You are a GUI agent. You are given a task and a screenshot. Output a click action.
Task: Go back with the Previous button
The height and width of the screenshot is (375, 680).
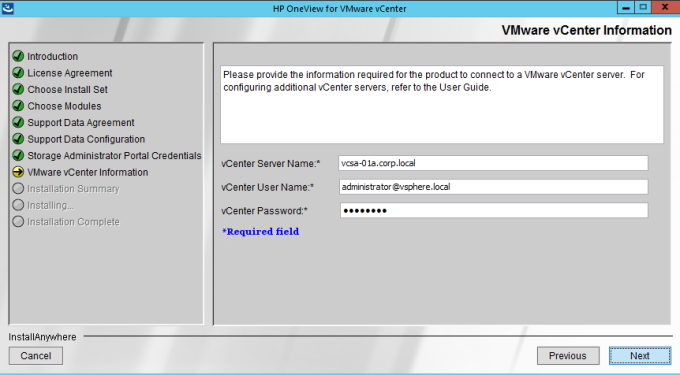(568, 355)
